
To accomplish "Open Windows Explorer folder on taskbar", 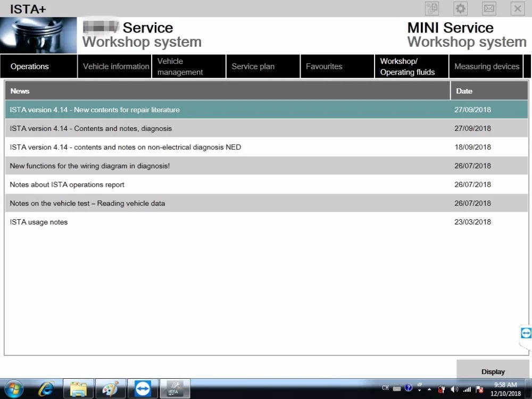I will point(78,389).
